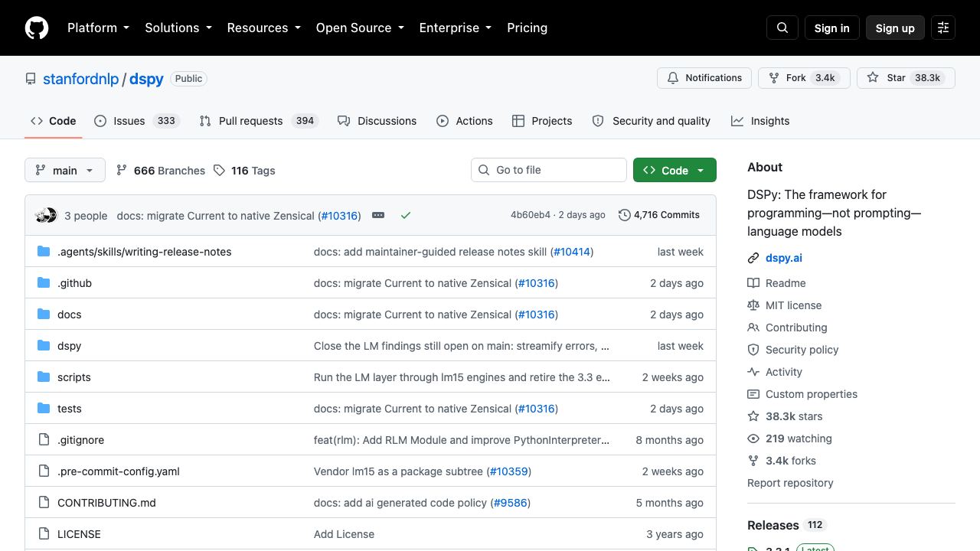Open the dspy repository name link
This screenshot has height=551, width=980.
pyautogui.click(x=146, y=79)
